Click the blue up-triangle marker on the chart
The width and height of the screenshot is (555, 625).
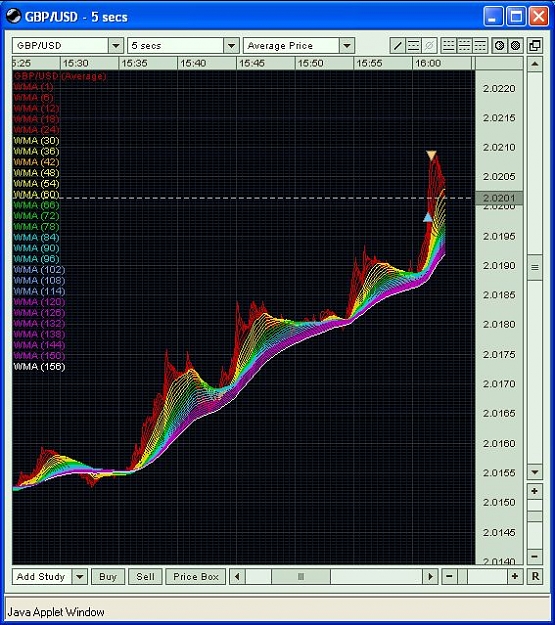428,217
